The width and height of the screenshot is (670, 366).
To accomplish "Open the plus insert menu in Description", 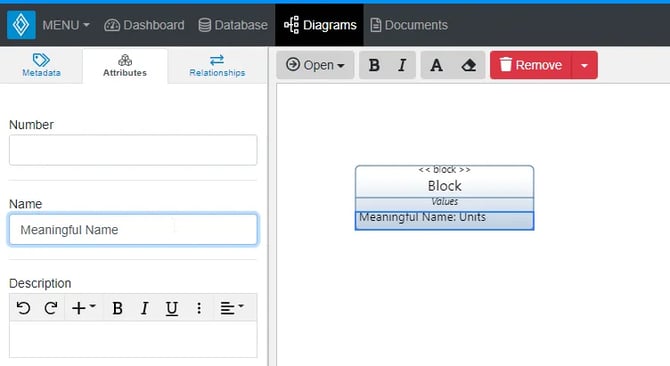I will pos(84,307).
